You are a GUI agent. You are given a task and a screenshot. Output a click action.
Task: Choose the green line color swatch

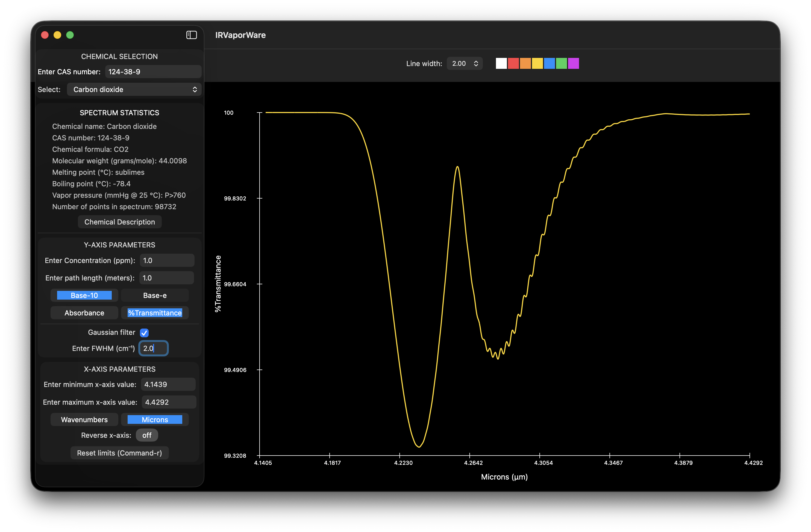(561, 63)
